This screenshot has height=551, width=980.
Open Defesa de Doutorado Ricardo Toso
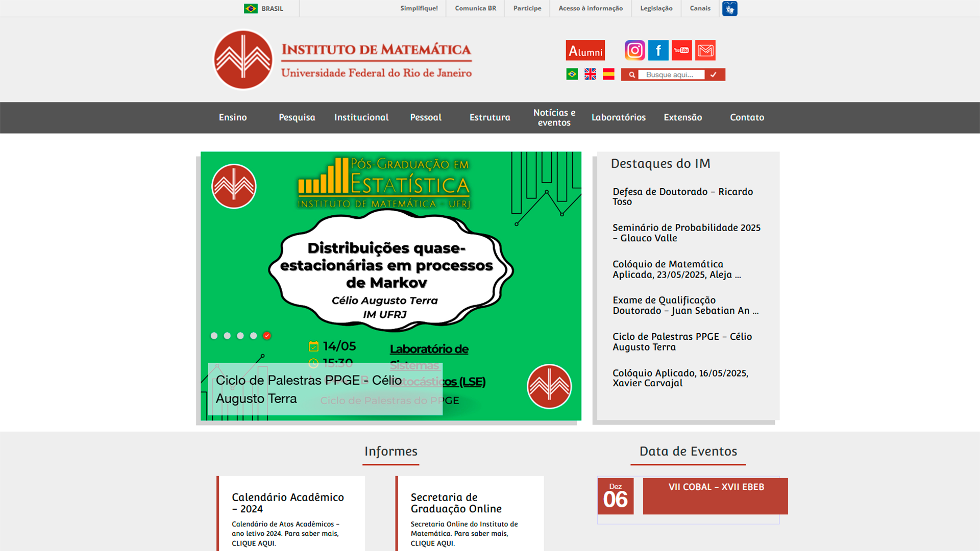(682, 196)
